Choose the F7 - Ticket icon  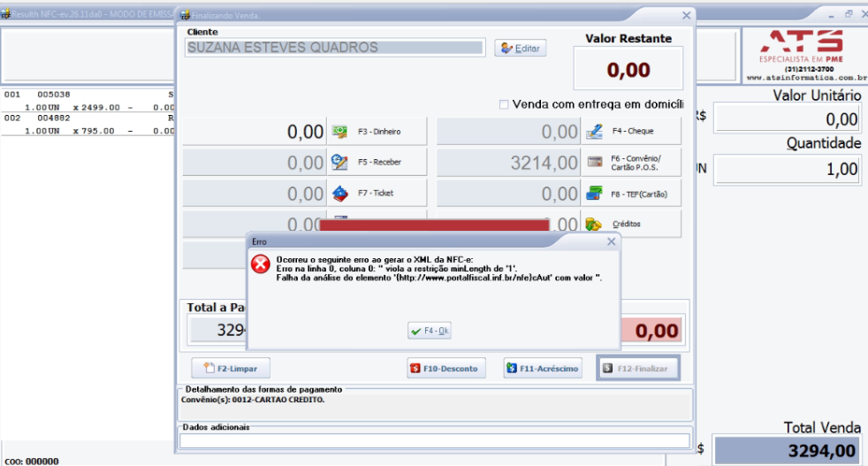click(340, 194)
